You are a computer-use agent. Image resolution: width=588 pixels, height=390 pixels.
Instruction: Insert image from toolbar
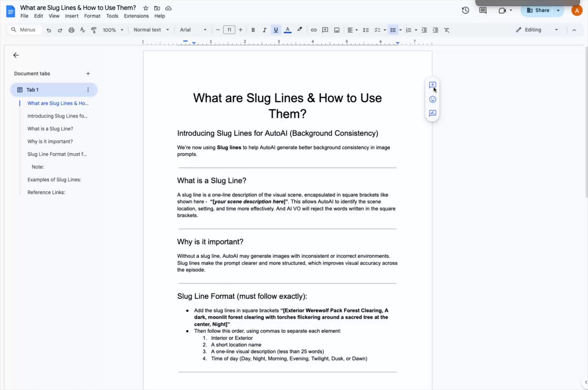click(337, 30)
